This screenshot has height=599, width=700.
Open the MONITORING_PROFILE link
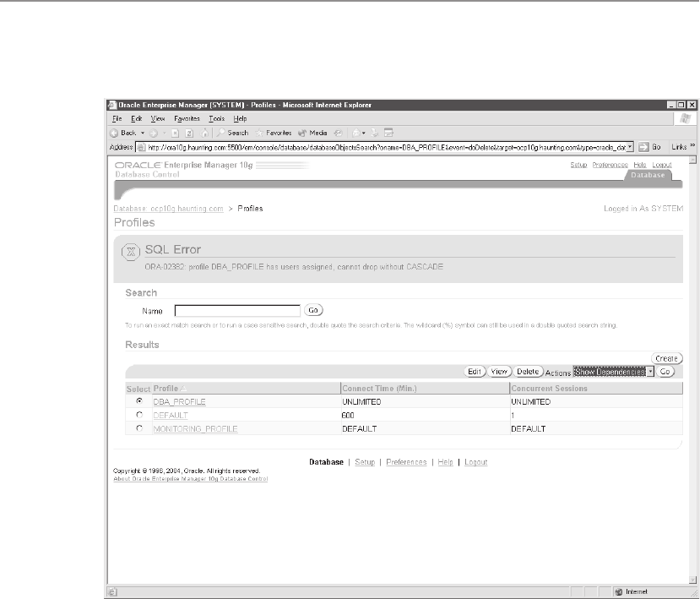(195, 428)
